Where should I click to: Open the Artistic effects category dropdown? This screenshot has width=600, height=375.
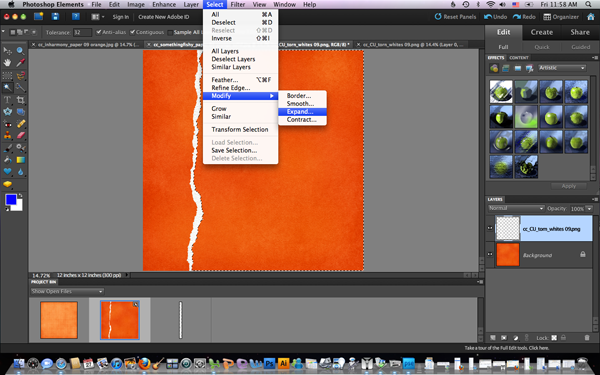click(562, 68)
